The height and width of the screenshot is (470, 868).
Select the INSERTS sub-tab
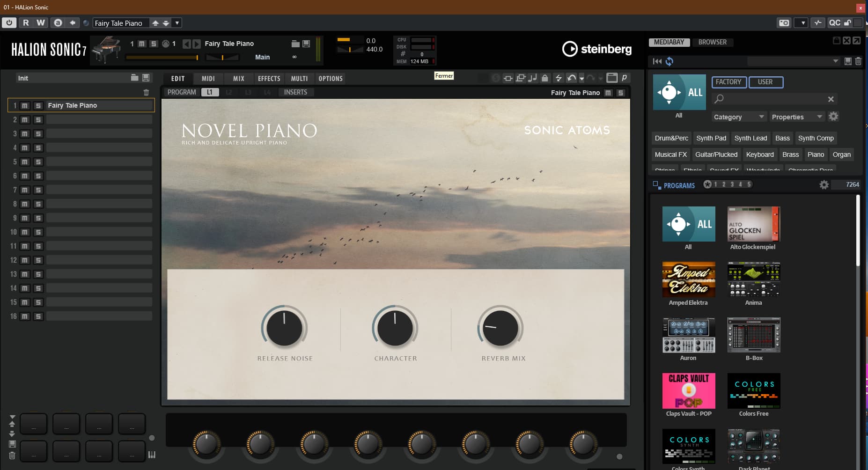click(x=295, y=92)
